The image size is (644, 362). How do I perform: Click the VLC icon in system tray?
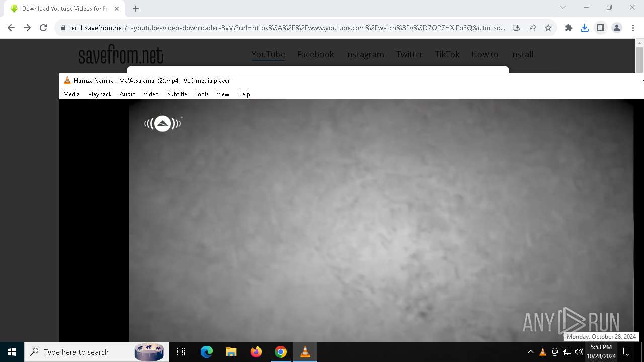542,352
